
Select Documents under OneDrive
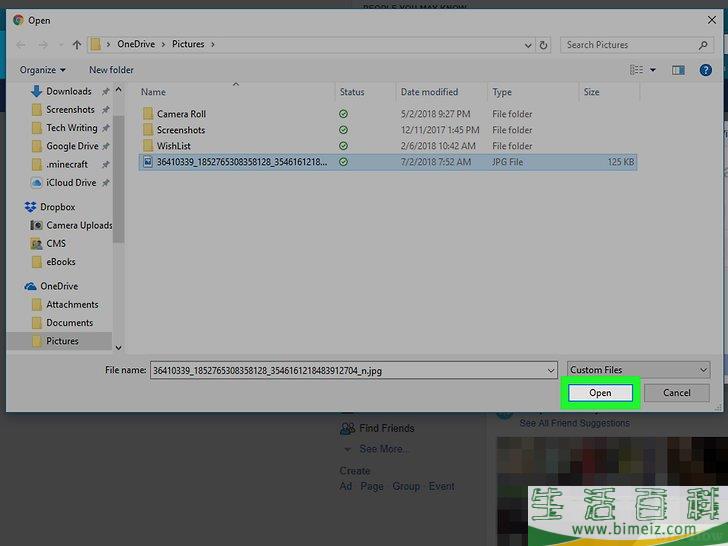(x=69, y=323)
